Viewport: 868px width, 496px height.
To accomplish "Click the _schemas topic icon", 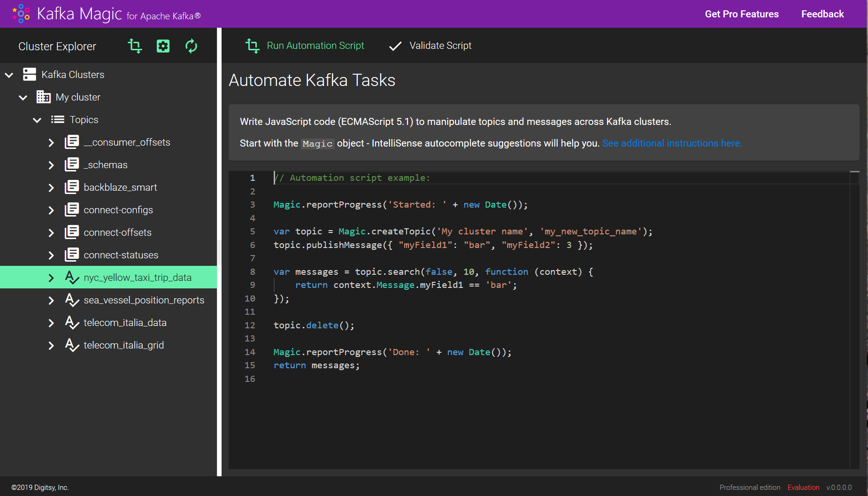I will pyautogui.click(x=72, y=164).
